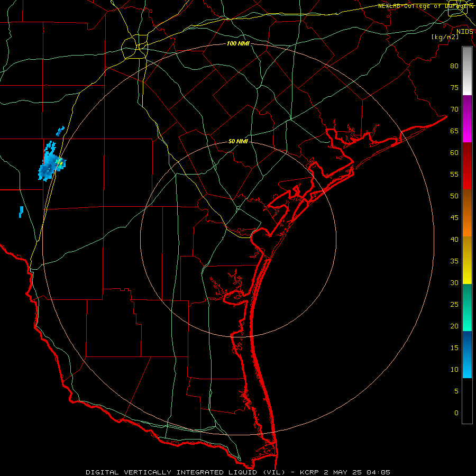
Task: Click the '20' scale value
Action: 454,326
